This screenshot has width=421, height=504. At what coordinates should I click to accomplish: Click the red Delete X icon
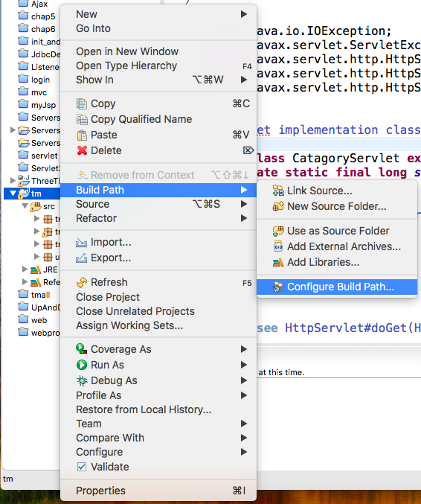pyautogui.click(x=82, y=150)
